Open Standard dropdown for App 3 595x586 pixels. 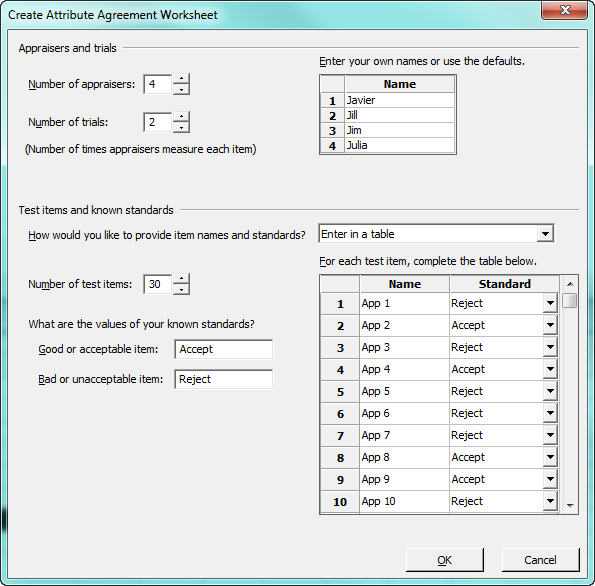point(550,347)
